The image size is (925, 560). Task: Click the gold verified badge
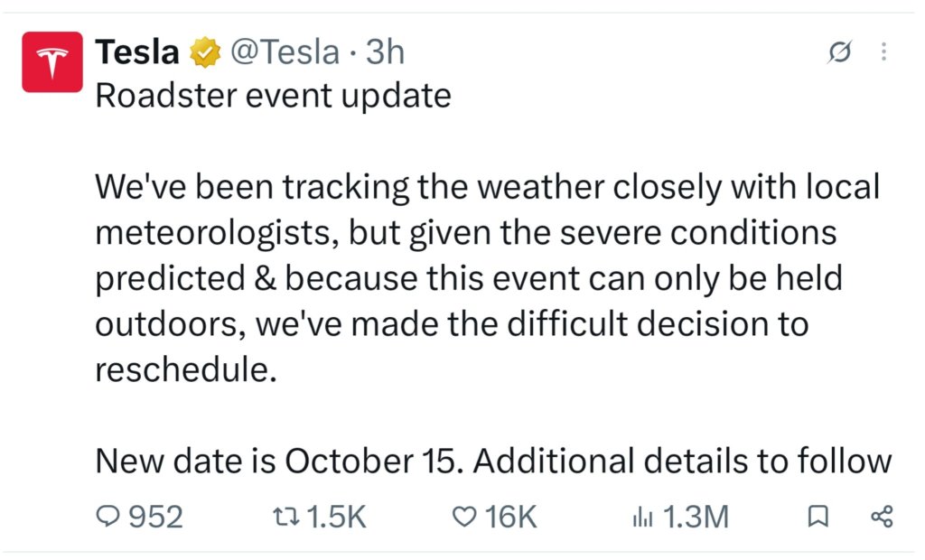pos(205,52)
